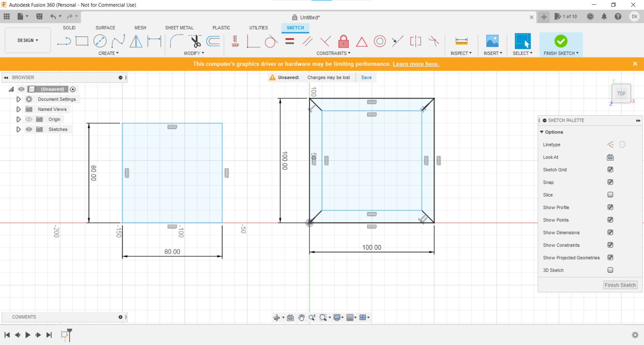Select the Spline sketch tool
Viewport: 644px width, 345px height.
118,41
